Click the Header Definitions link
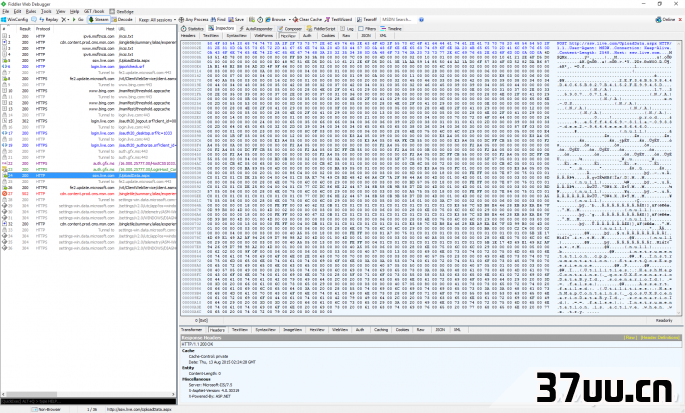This screenshot has width=685, height=413. [x=660, y=337]
